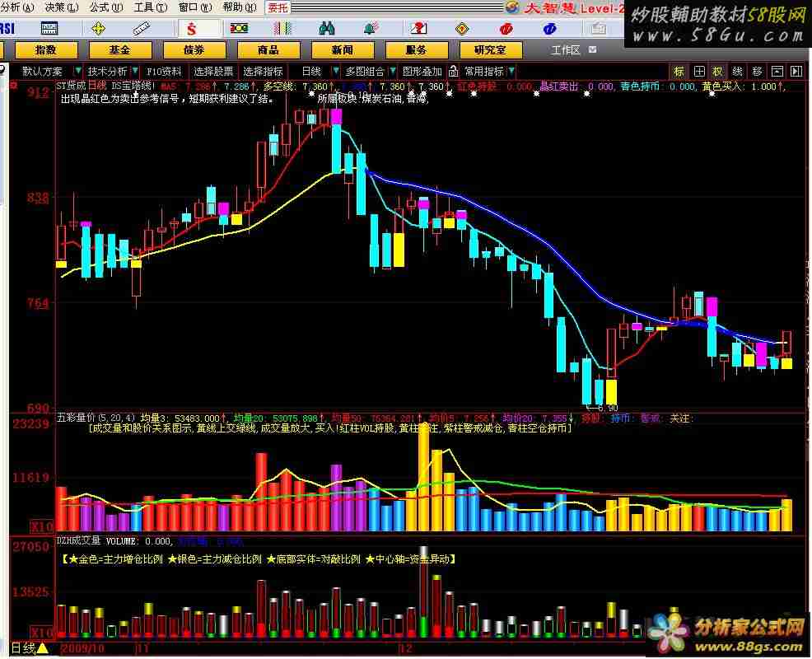
Task: Click the 基金 funds button
Action: point(120,50)
